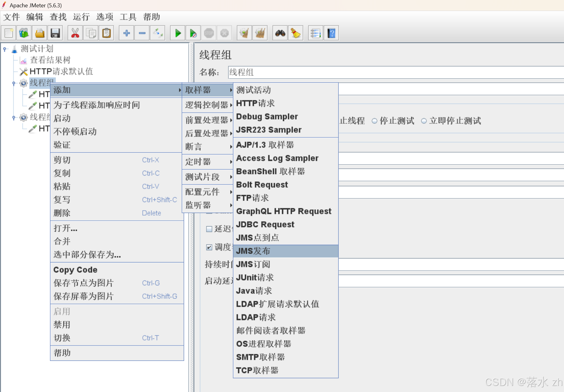Click the Toggle enable/disable toolbar icon

[158, 33]
